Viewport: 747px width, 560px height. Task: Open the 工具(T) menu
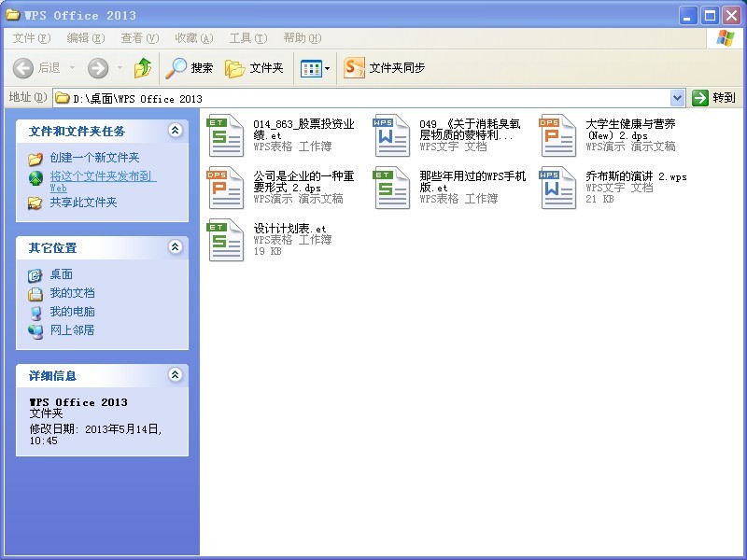point(247,38)
